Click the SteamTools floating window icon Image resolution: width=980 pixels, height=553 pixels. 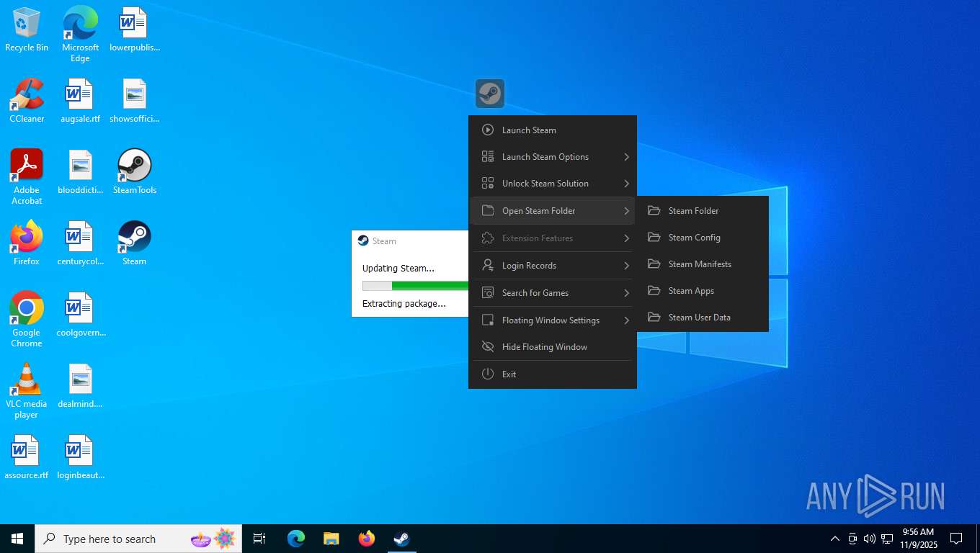pyautogui.click(x=490, y=94)
